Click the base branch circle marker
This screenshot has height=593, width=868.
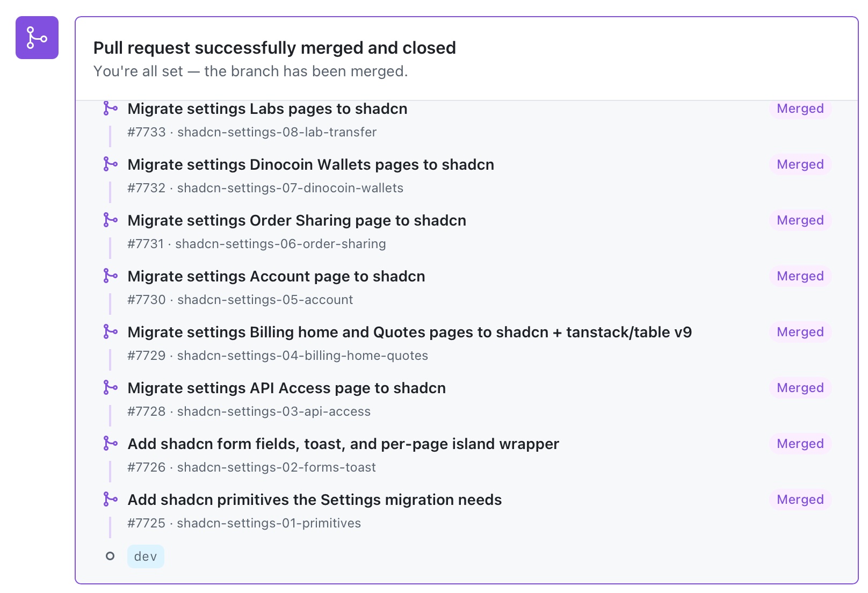point(110,556)
